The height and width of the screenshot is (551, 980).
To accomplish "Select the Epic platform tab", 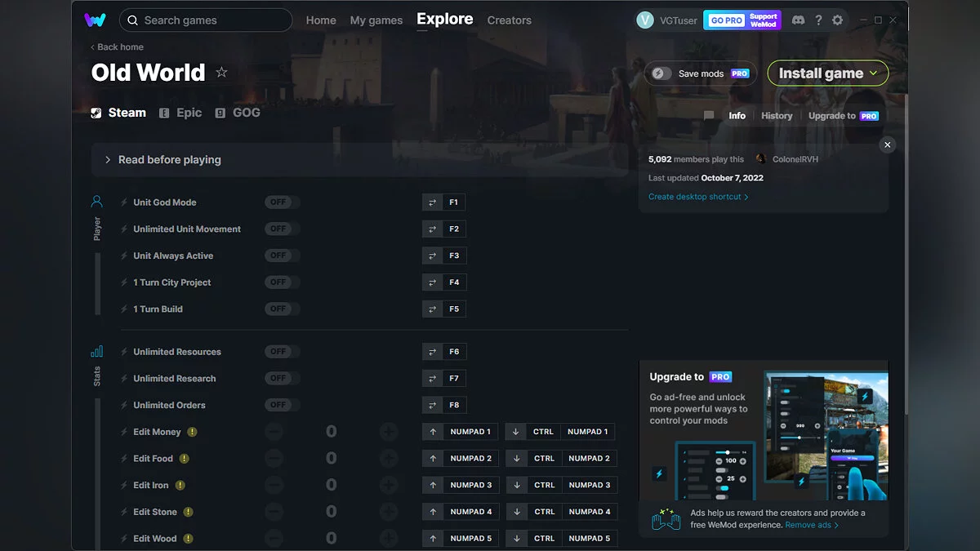I will (180, 113).
